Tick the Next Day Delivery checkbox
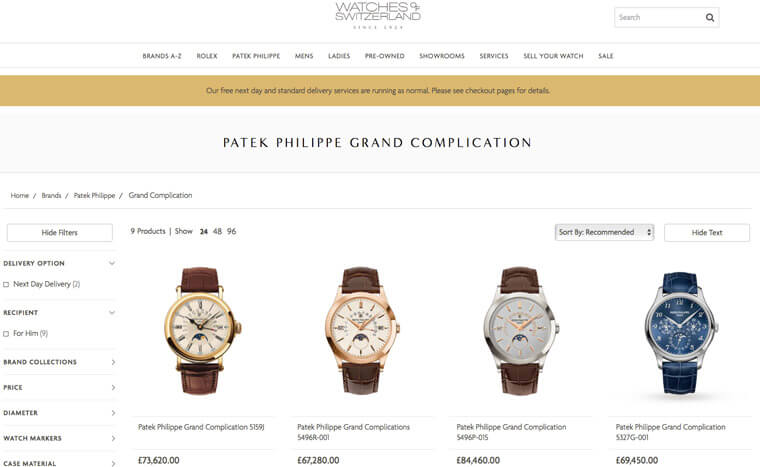Viewport: 760px width, 467px height. tap(6, 285)
